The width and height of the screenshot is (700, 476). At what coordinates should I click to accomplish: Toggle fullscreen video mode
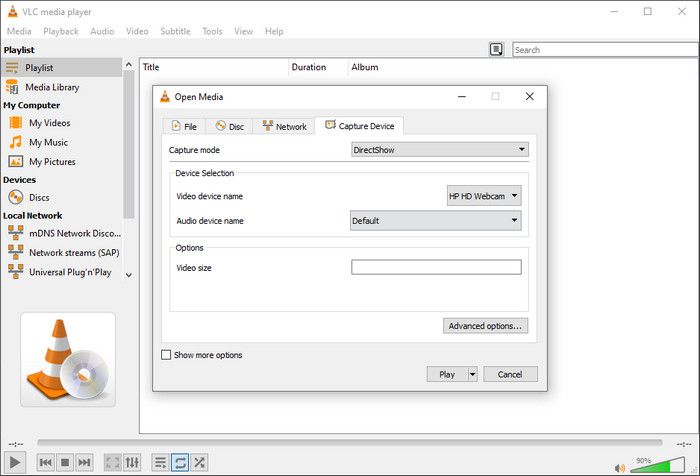point(113,462)
